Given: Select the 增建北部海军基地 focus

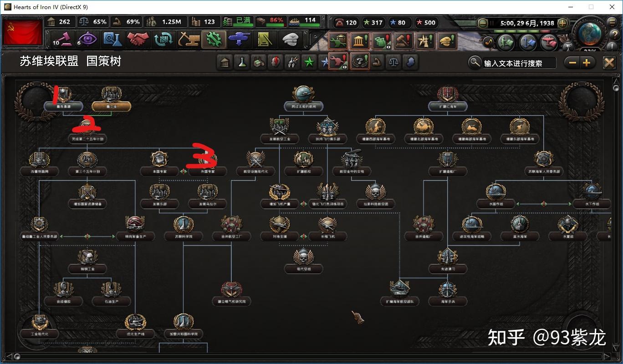Looking at the screenshot, I should click(x=424, y=131).
